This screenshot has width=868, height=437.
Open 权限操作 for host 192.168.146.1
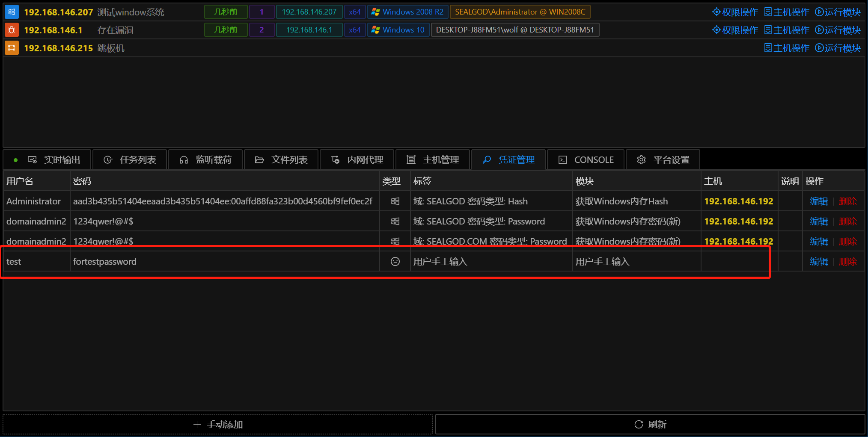[735, 30]
